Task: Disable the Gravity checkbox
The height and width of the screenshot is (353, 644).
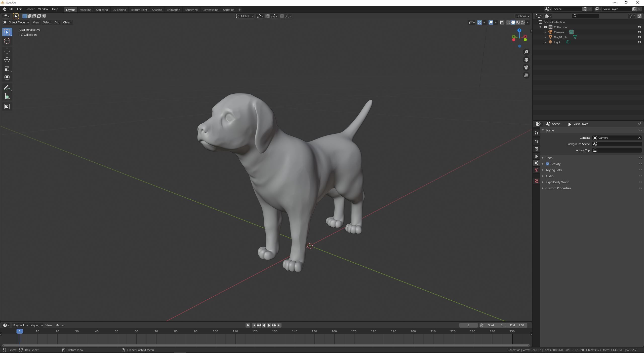Action: [547, 164]
